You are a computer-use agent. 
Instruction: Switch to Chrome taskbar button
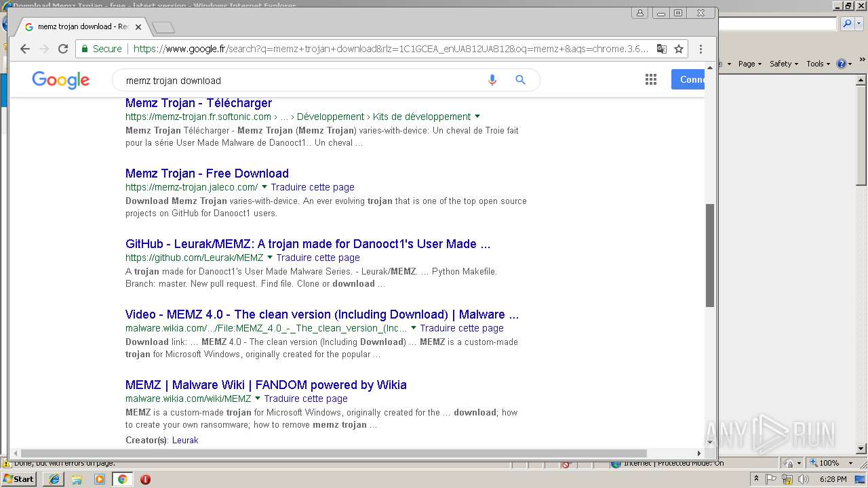[122, 479]
